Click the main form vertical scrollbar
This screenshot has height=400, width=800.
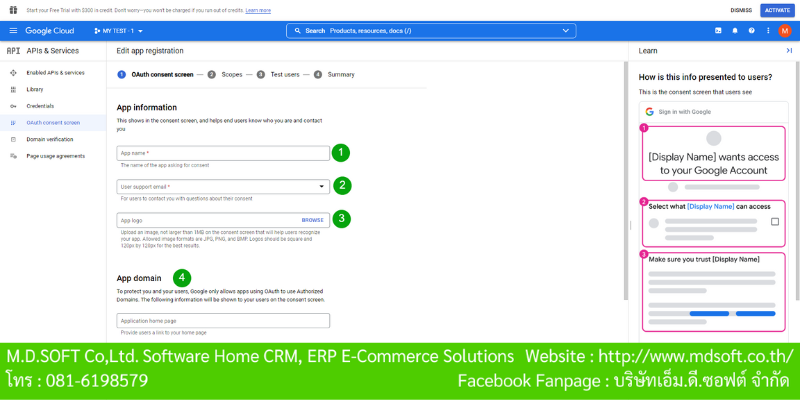[x=626, y=181]
